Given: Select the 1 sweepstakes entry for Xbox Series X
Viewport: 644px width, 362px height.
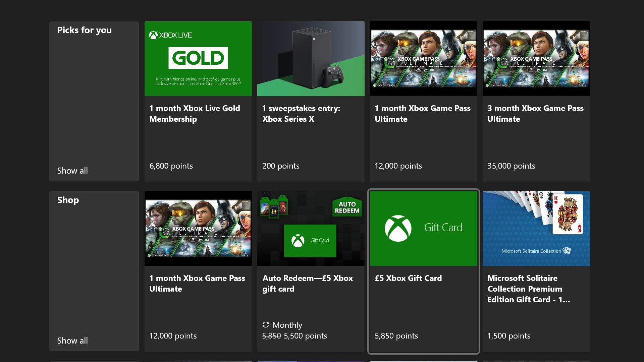Looking at the screenshot, I should point(311,101).
